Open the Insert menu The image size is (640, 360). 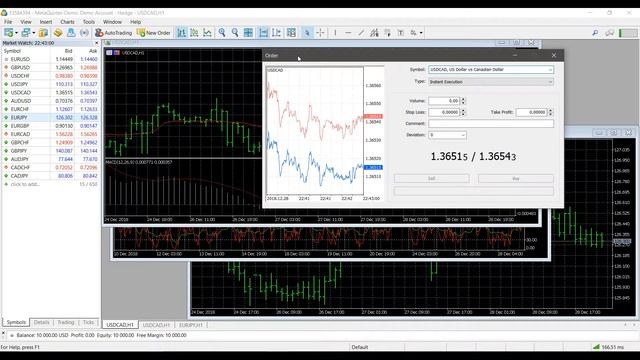click(x=46, y=22)
